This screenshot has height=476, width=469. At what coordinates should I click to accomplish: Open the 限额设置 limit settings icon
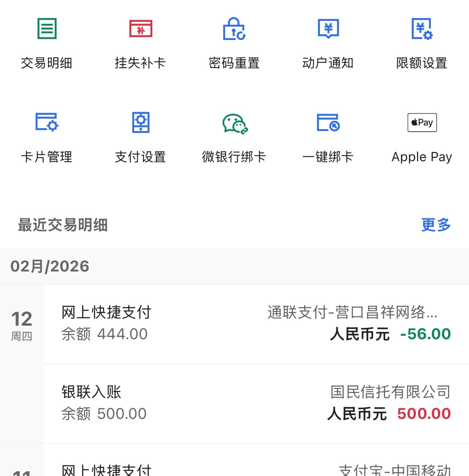[422, 29]
